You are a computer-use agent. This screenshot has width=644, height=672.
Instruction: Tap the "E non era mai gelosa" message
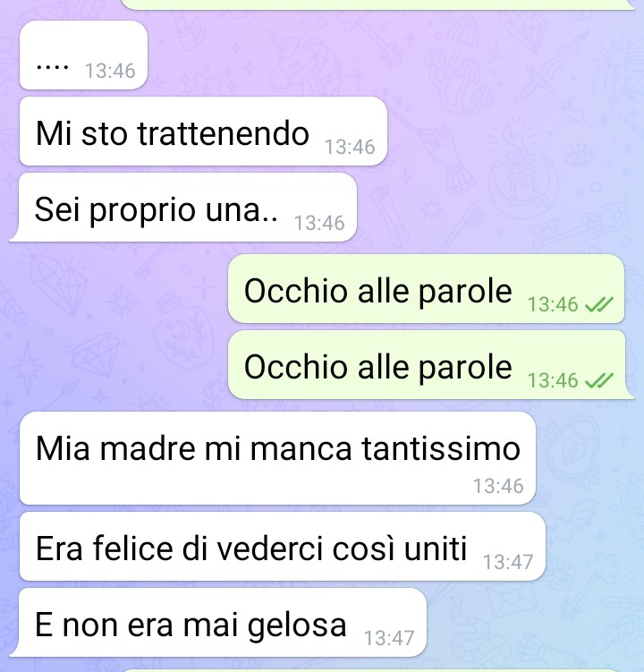pos(218,622)
